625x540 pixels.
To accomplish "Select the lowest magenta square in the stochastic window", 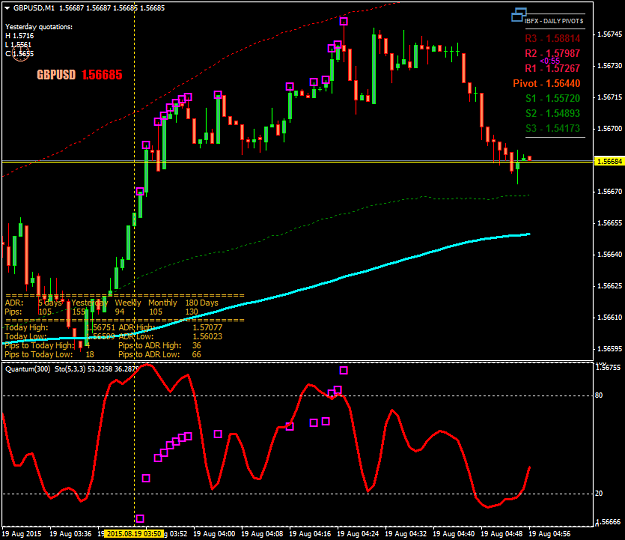I will coord(140,518).
